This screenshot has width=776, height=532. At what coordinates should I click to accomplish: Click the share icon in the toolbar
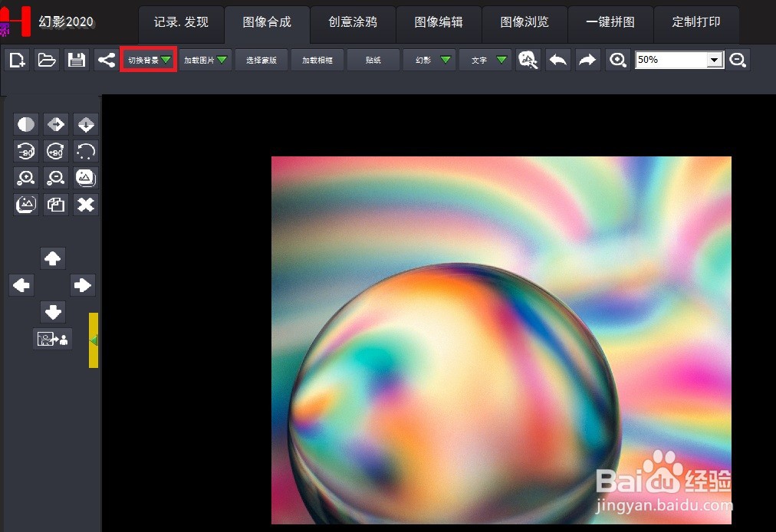pyautogui.click(x=107, y=61)
